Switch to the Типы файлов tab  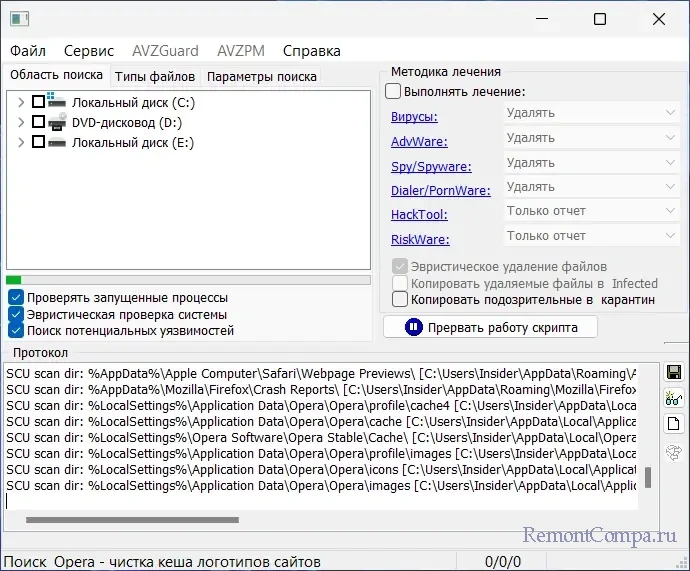click(x=155, y=76)
